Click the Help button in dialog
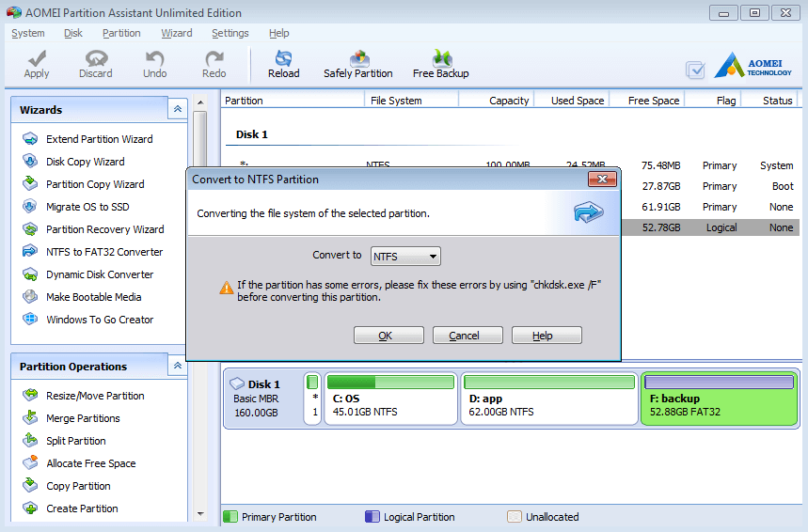 pyautogui.click(x=547, y=336)
